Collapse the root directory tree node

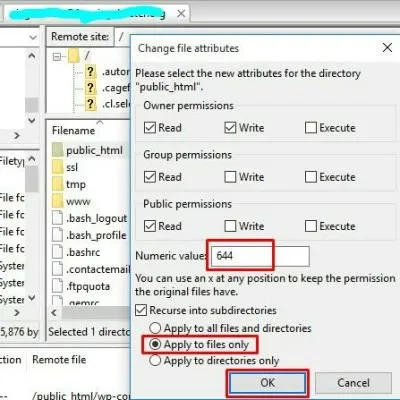pos(57,57)
